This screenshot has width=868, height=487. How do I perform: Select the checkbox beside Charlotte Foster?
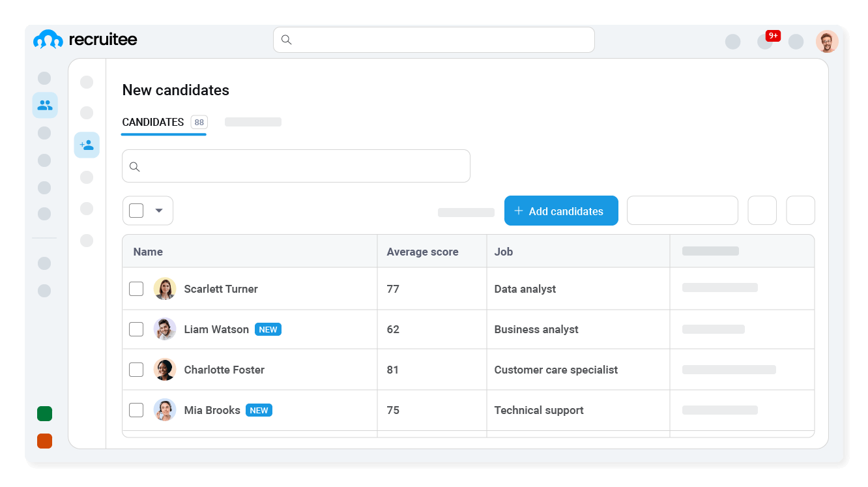(136, 369)
